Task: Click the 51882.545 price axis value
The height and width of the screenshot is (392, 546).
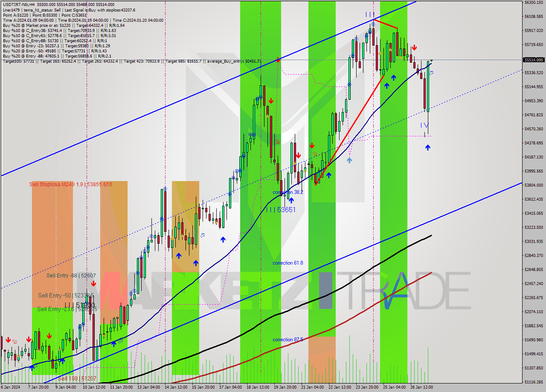Action: pos(534,326)
